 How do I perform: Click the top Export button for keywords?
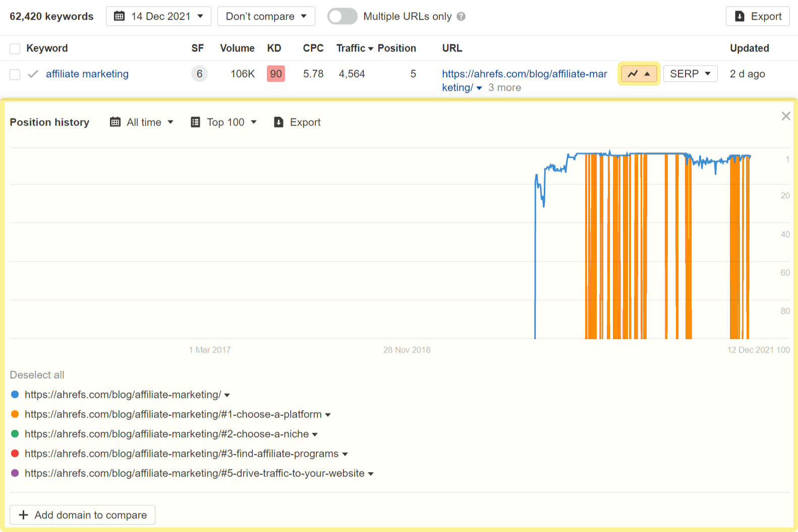(x=757, y=17)
